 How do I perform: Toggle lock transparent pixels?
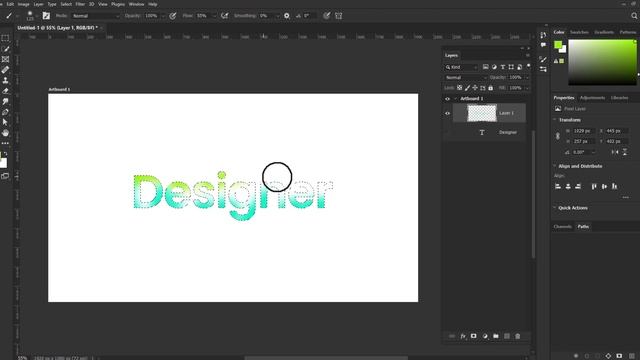tap(460, 88)
